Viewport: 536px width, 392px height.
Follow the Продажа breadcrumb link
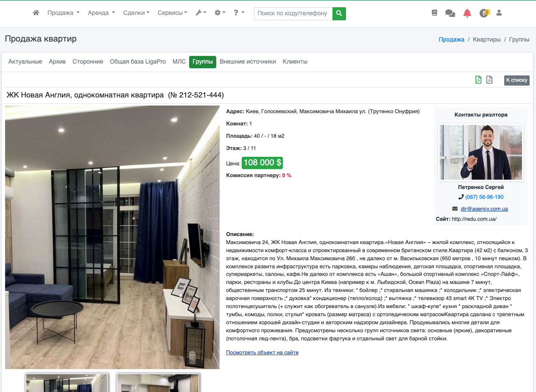[x=452, y=39]
